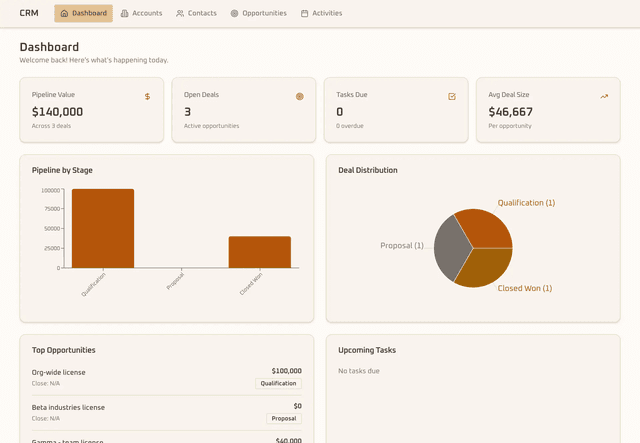
Task: Click the Contacts people icon in navbar
Action: coord(180,14)
